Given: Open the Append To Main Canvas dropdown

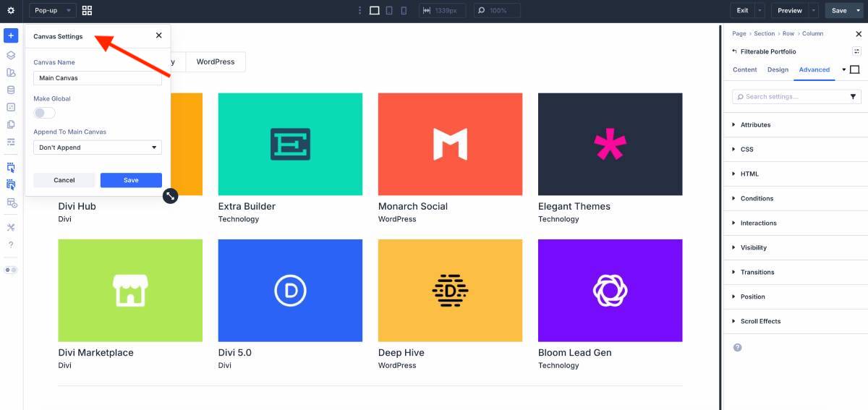Looking at the screenshot, I should coord(98,148).
